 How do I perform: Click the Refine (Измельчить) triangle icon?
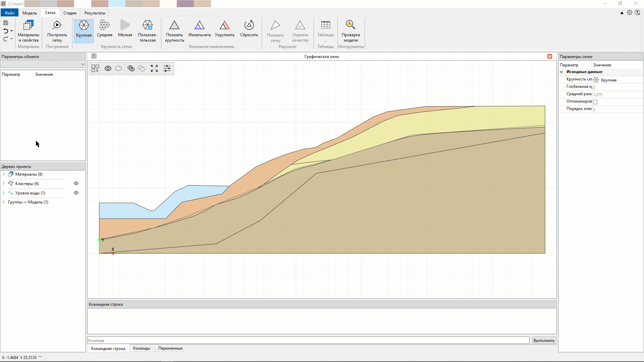[199, 25]
